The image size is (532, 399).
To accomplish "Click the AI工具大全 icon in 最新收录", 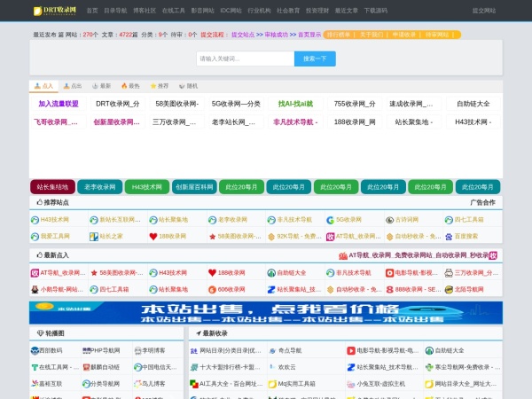I will [194, 384].
